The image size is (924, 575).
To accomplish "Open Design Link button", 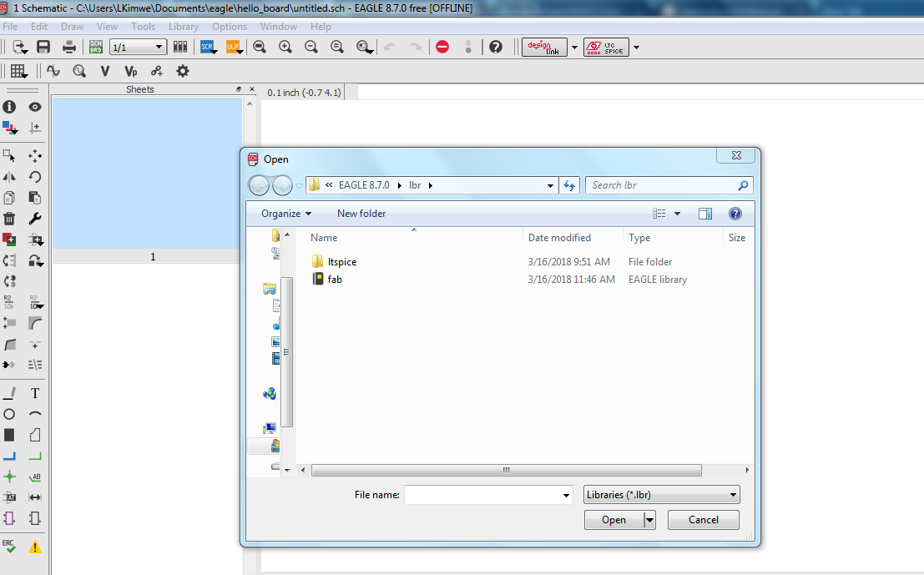I will coord(544,47).
